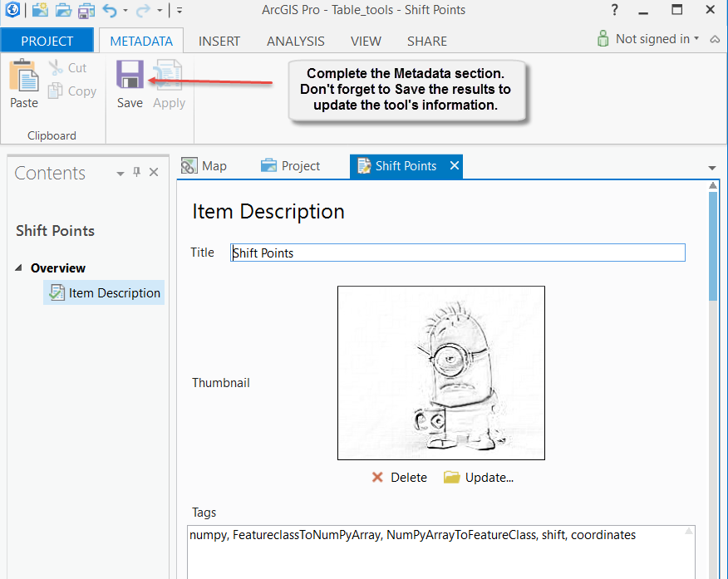Switch to the INSERT ribbon tab
Viewport: 728px width, 579px height.
click(219, 41)
